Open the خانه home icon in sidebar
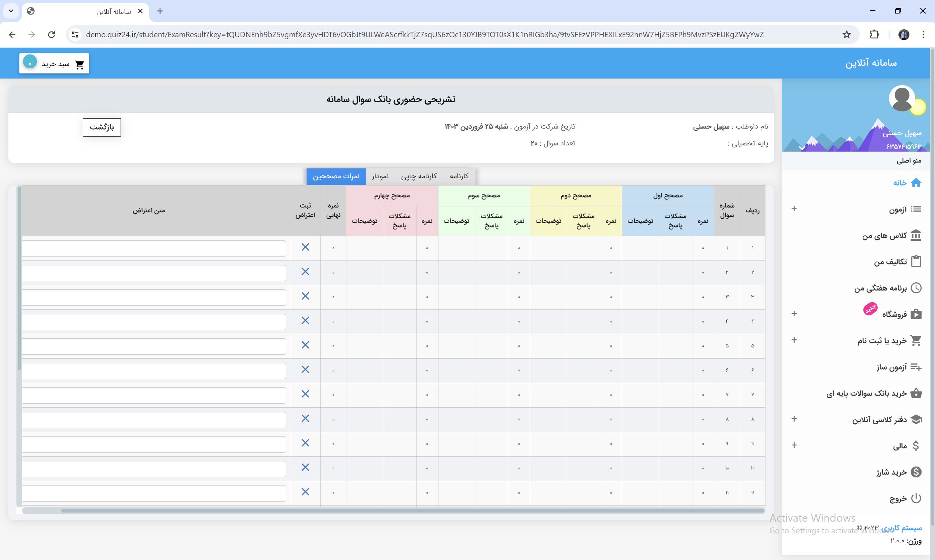Image resolution: width=935 pixels, height=560 pixels. pyautogui.click(x=916, y=183)
